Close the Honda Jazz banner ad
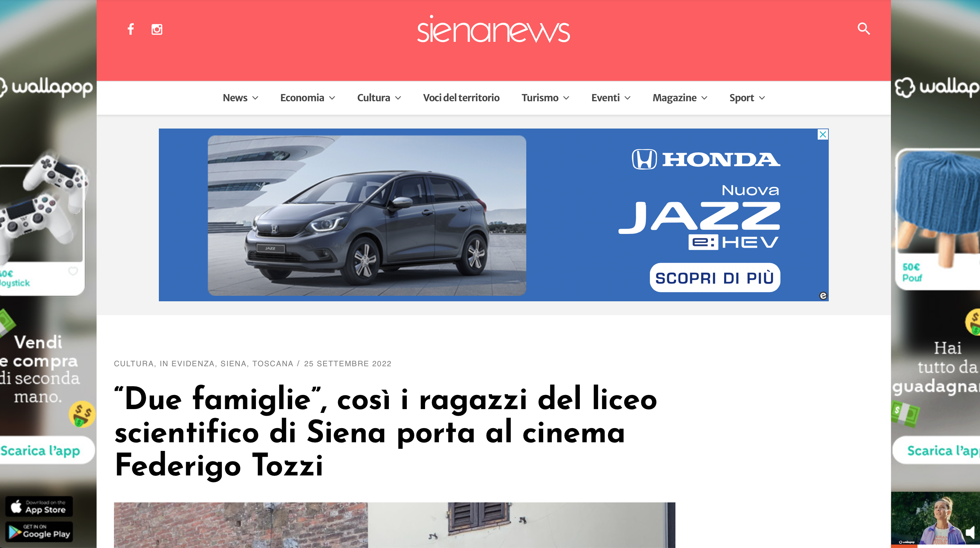 pos(823,134)
